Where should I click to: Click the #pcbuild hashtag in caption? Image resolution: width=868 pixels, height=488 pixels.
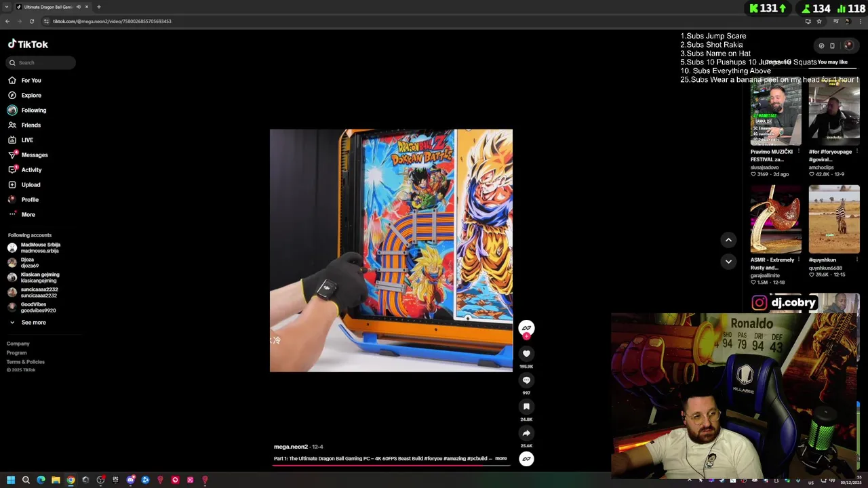[477, 459]
